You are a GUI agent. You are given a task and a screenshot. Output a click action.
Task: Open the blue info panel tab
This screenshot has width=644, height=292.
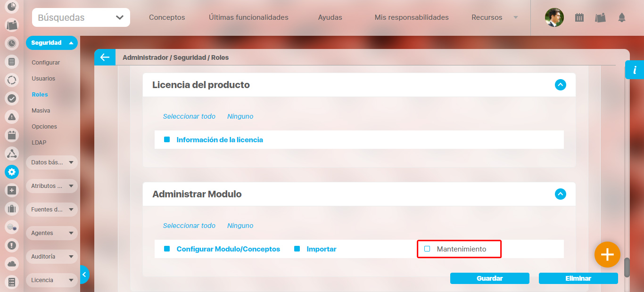point(635,70)
